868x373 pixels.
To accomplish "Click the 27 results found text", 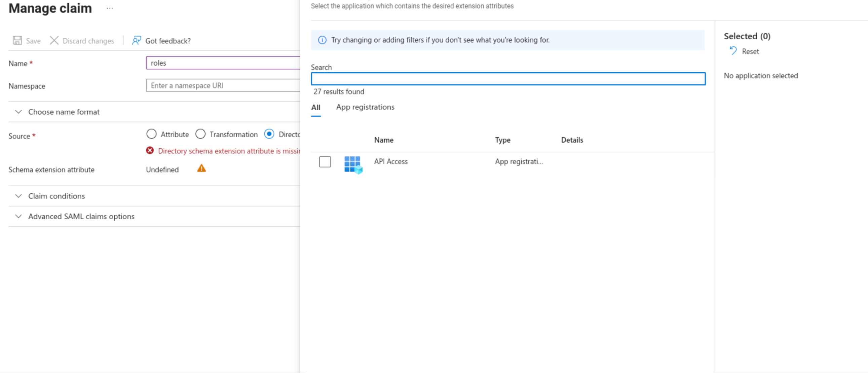I will (x=339, y=91).
